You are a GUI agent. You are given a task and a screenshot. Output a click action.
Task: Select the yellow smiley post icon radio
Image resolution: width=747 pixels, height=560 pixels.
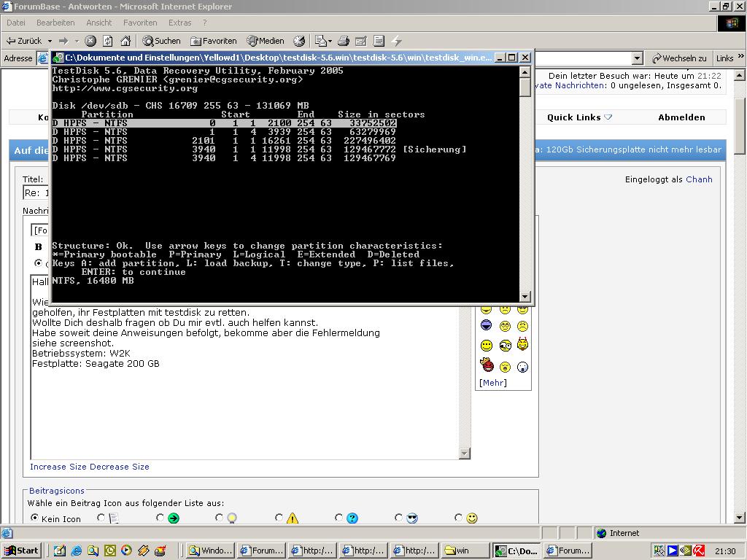pyautogui.click(x=458, y=518)
